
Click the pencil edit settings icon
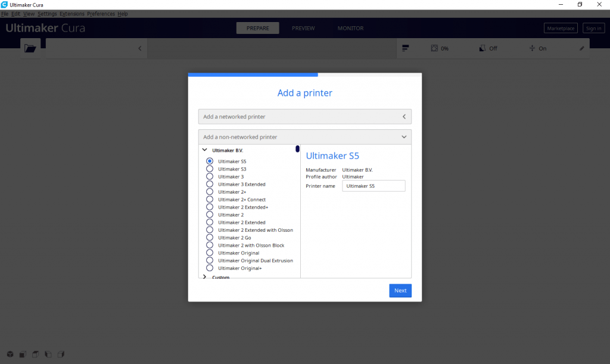click(x=582, y=48)
